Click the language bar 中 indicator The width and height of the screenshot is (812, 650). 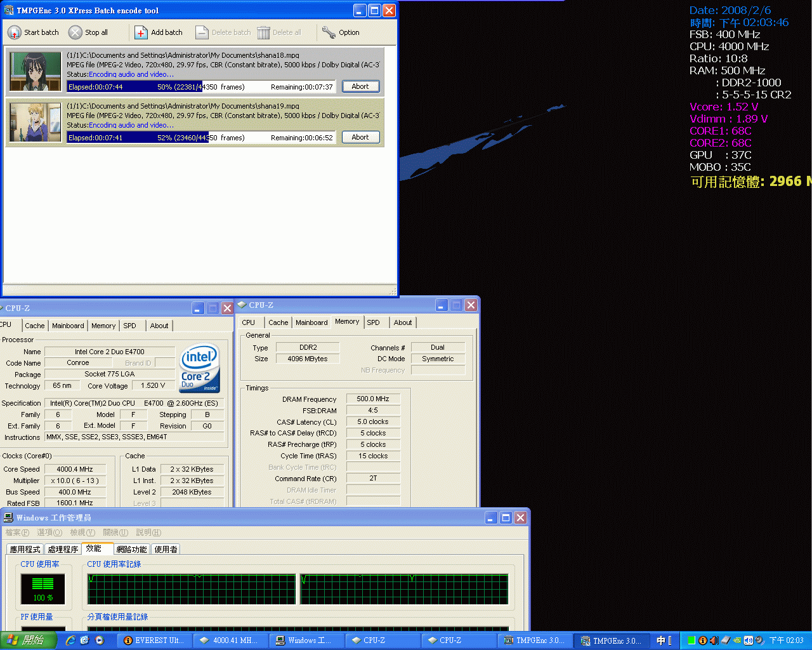click(x=660, y=640)
